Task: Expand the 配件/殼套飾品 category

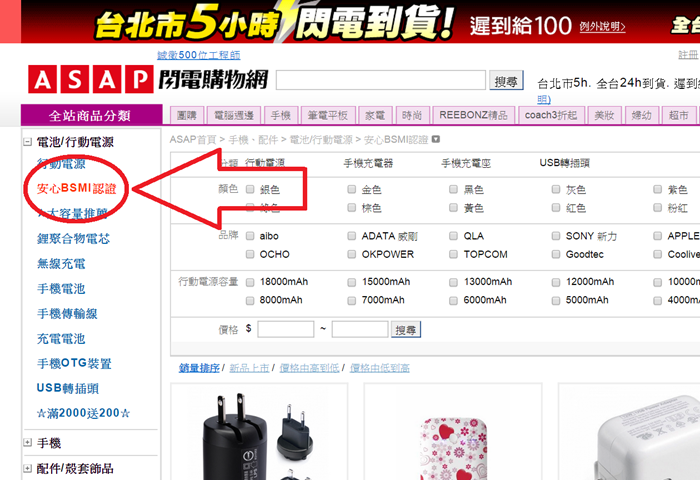Action: pyautogui.click(x=28, y=468)
